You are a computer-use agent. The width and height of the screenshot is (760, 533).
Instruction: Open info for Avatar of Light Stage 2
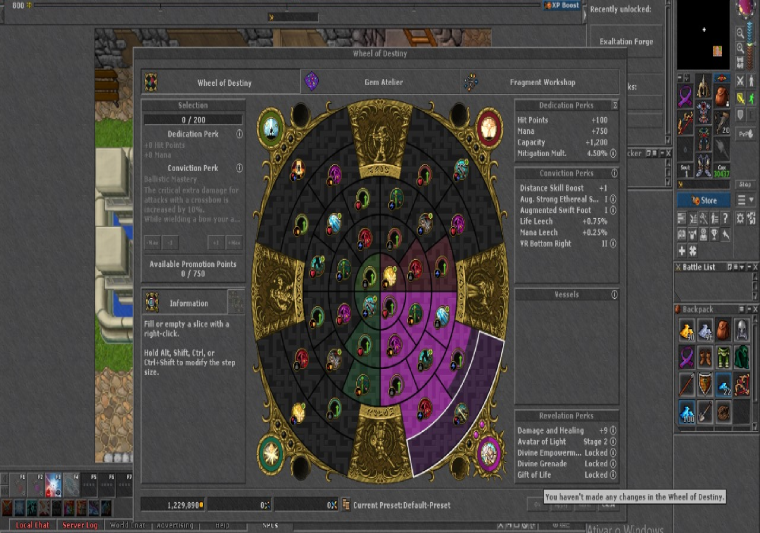coord(613,441)
